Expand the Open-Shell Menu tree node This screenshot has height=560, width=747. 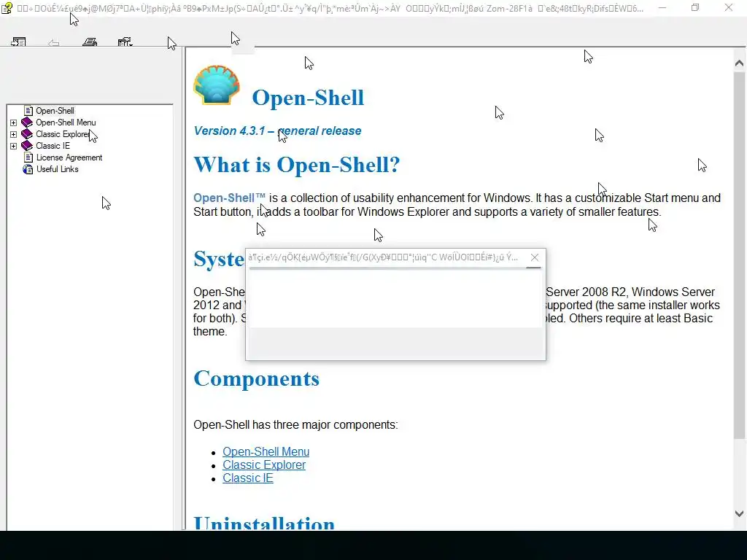13,122
